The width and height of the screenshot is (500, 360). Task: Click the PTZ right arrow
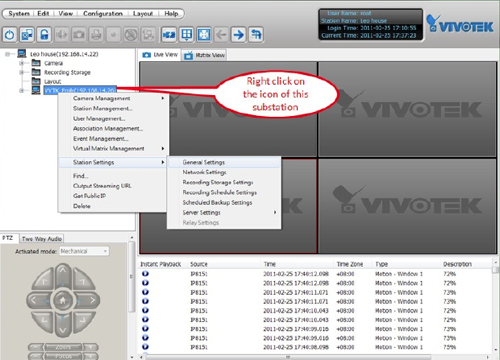(91, 300)
